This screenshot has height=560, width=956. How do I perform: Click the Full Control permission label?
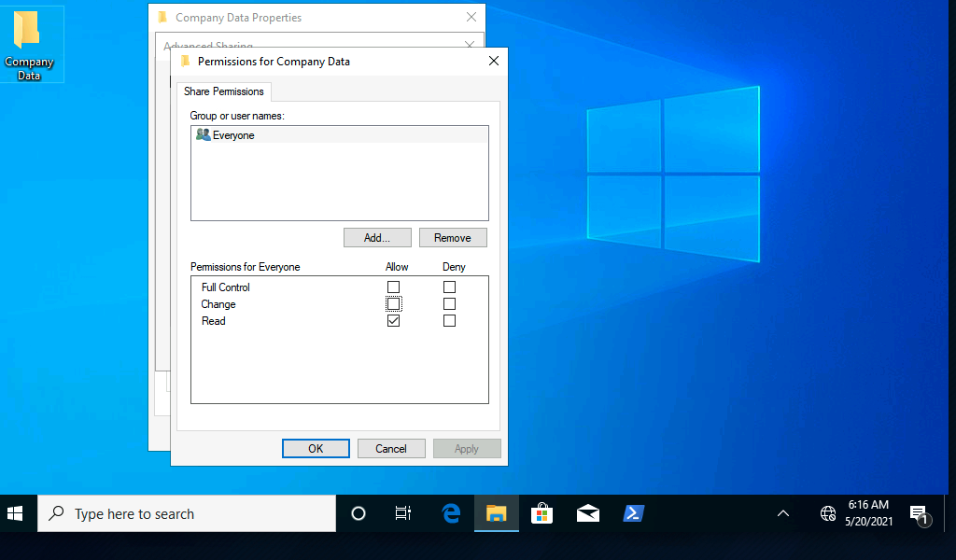point(226,287)
